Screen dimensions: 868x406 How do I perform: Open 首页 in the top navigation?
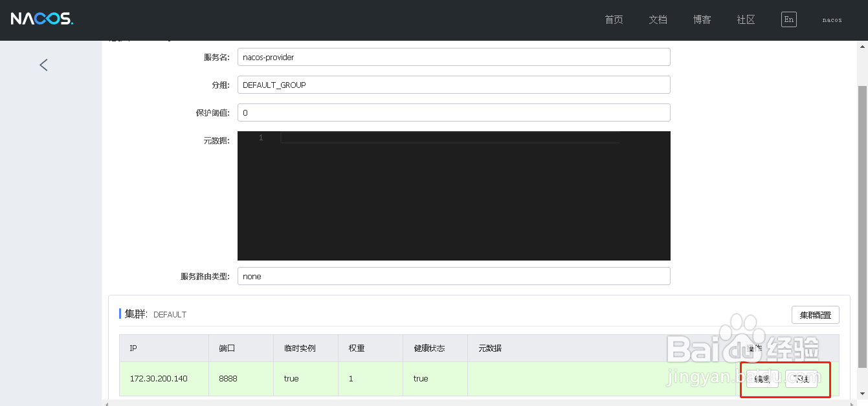click(x=614, y=20)
